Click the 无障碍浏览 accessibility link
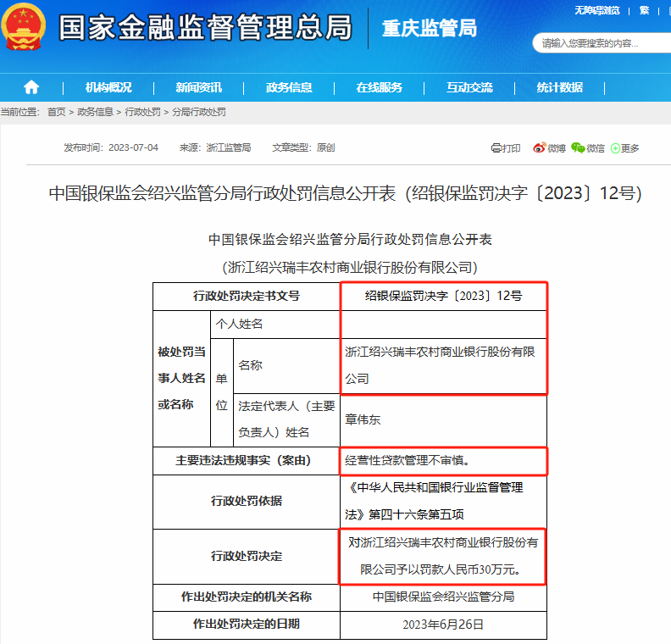671x644 pixels. (596, 10)
